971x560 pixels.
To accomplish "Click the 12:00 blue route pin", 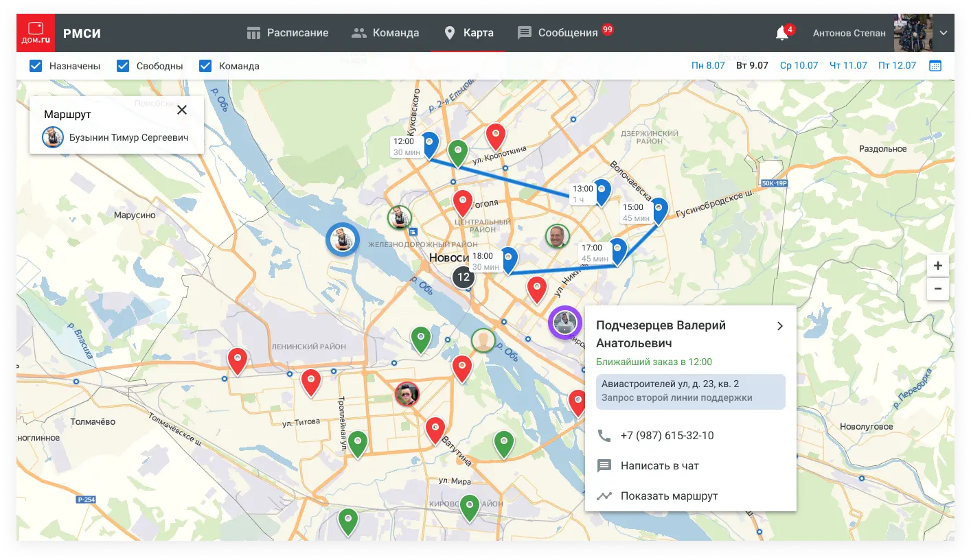I will click(x=430, y=145).
